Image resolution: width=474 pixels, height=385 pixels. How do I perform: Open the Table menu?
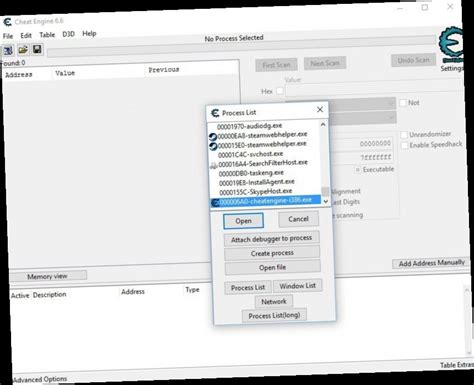(x=47, y=35)
